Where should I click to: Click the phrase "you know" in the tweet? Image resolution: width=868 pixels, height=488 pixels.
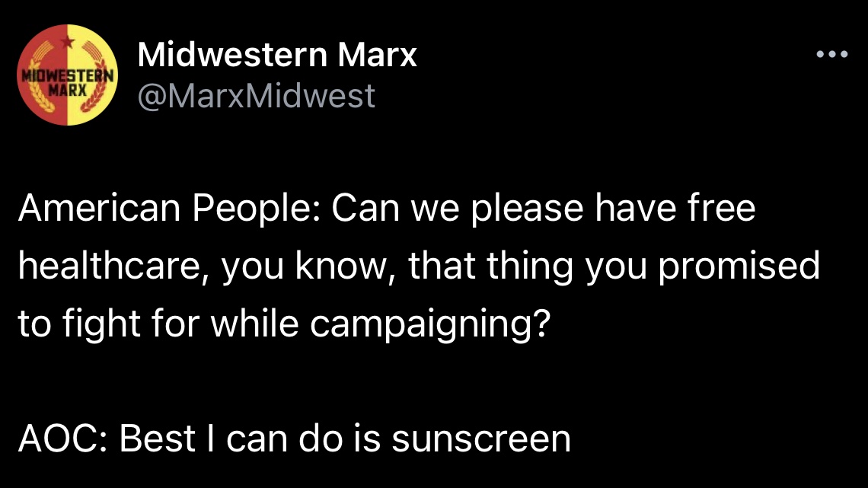(305, 267)
